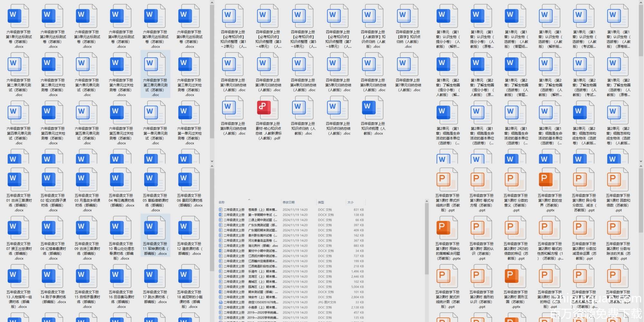Click the 类型 column header
The width and height of the screenshot is (644, 322).
(x=321, y=203)
